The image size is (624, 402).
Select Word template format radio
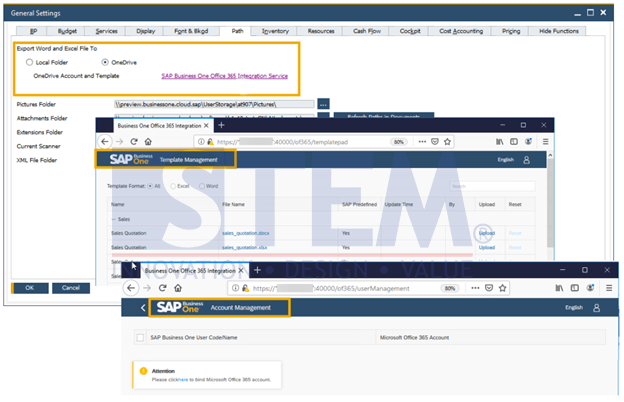click(x=202, y=186)
